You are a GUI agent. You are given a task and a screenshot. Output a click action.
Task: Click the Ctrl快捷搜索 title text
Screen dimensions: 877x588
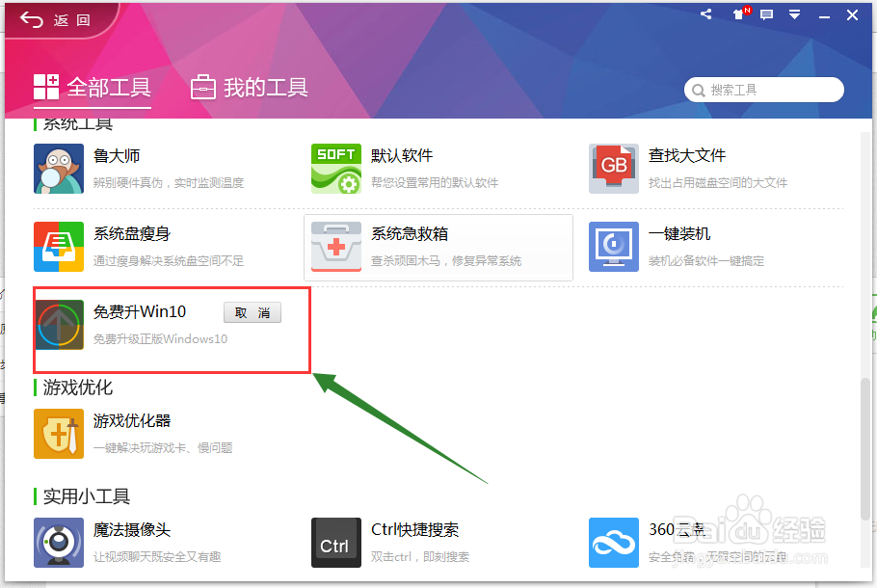(414, 530)
